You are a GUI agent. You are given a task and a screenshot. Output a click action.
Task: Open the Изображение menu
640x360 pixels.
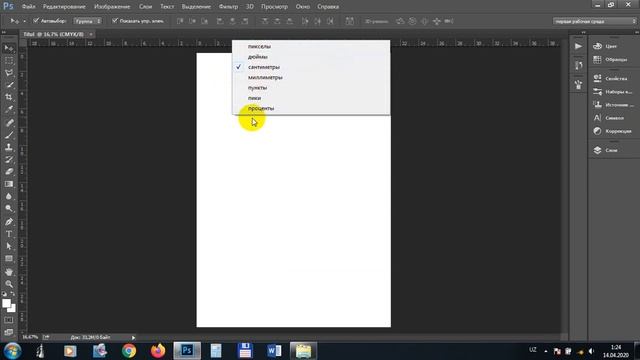point(112,7)
